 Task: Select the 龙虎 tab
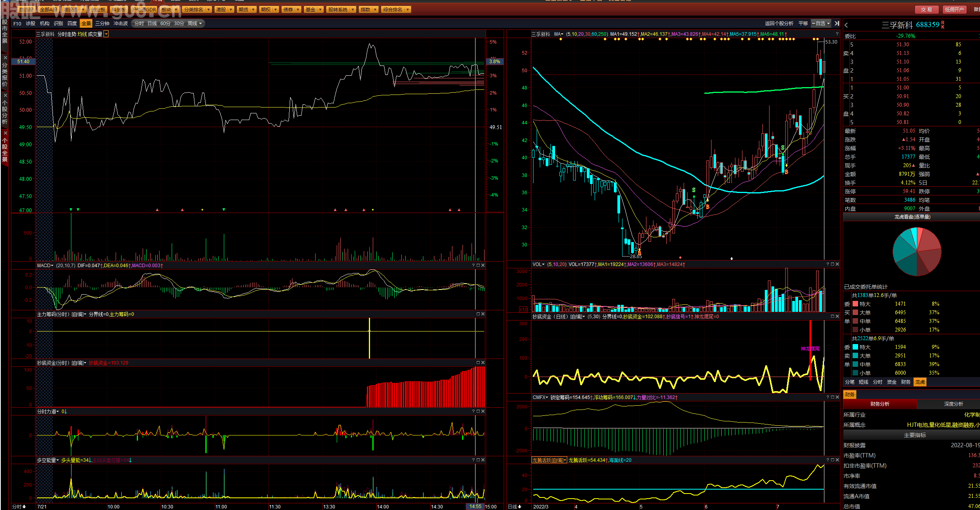click(920, 382)
